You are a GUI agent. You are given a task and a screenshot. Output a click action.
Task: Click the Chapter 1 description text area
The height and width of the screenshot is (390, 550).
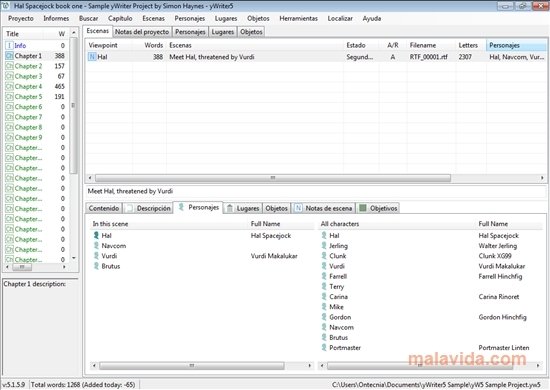point(40,328)
